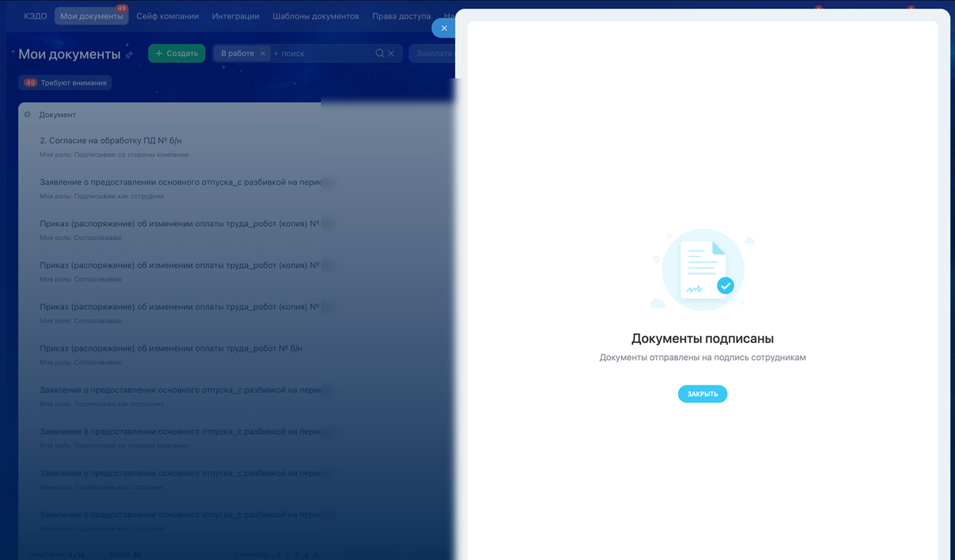Click into the + поиск search field
This screenshot has width=955, height=560.
pos(319,54)
